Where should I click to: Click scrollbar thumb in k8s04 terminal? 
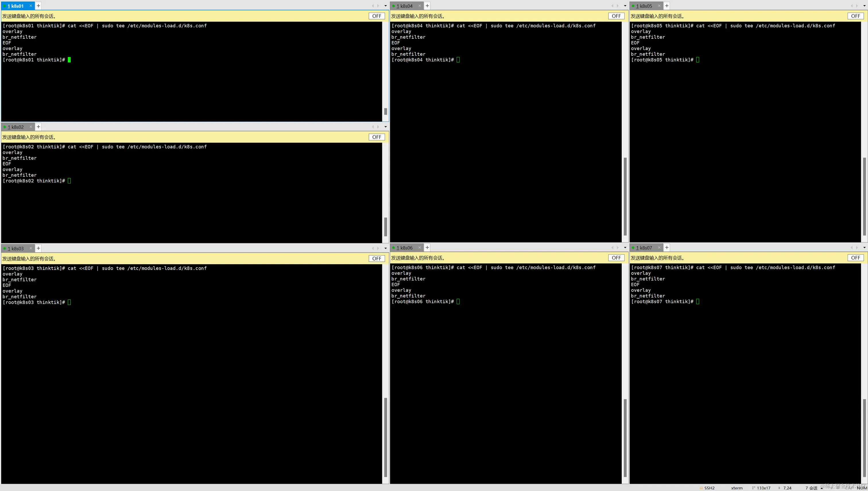pyautogui.click(x=625, y=196)
